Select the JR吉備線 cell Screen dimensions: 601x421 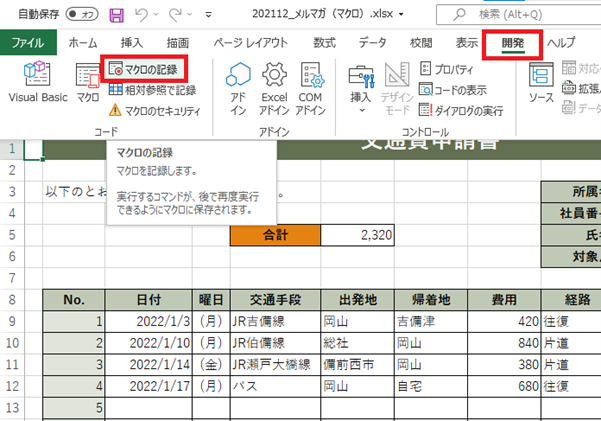point(275,321)
